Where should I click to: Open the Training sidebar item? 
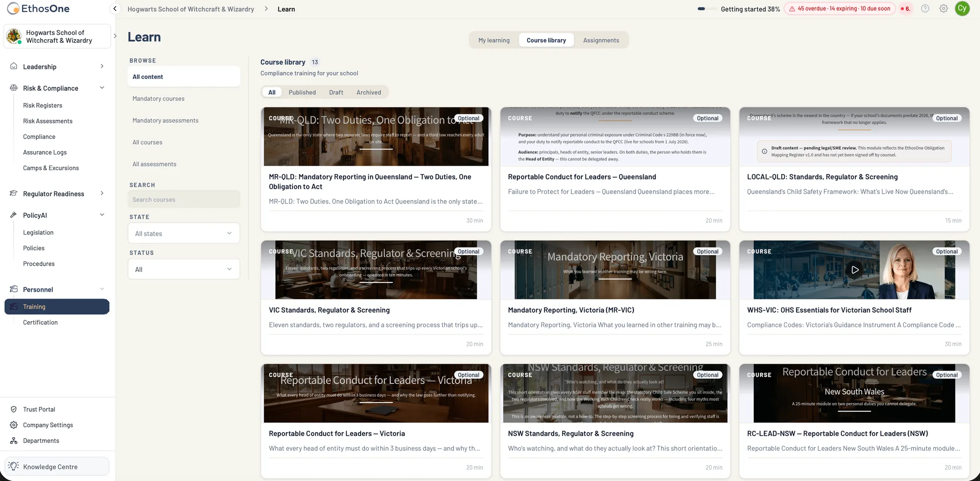(57, 306)
